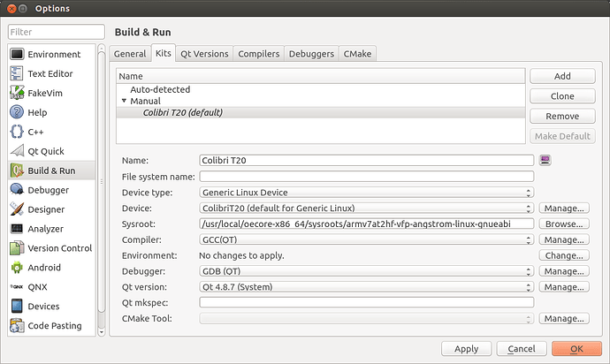Viewport: 610px width, 364px height.
Task: Select the QNX category icon
Action: pos(17,286)
